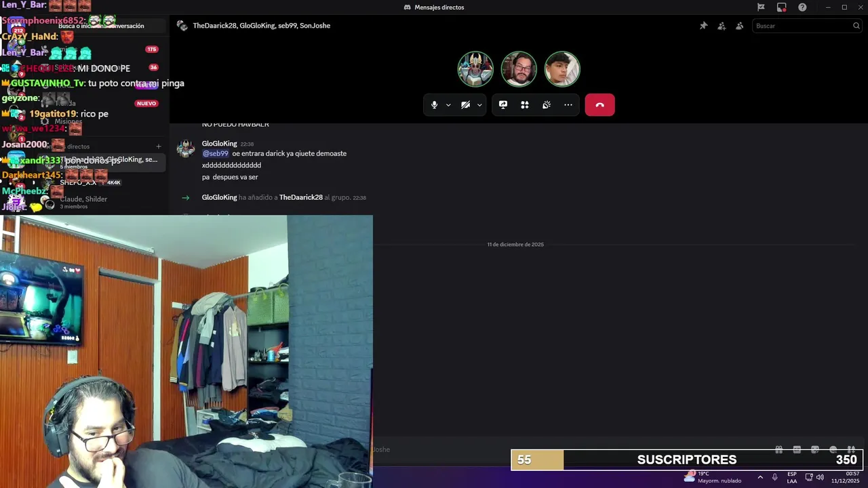Viewport: 868px width, 488px height.
Task: Open the Help question mark icon
Action: [803, 7]
